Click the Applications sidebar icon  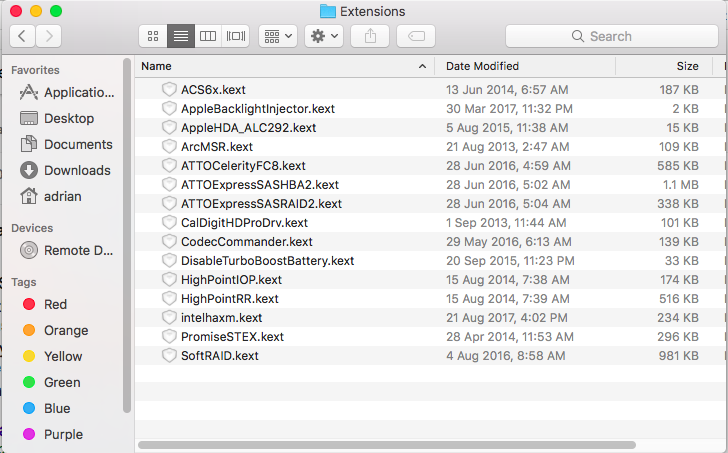click(x=28, y=92)
